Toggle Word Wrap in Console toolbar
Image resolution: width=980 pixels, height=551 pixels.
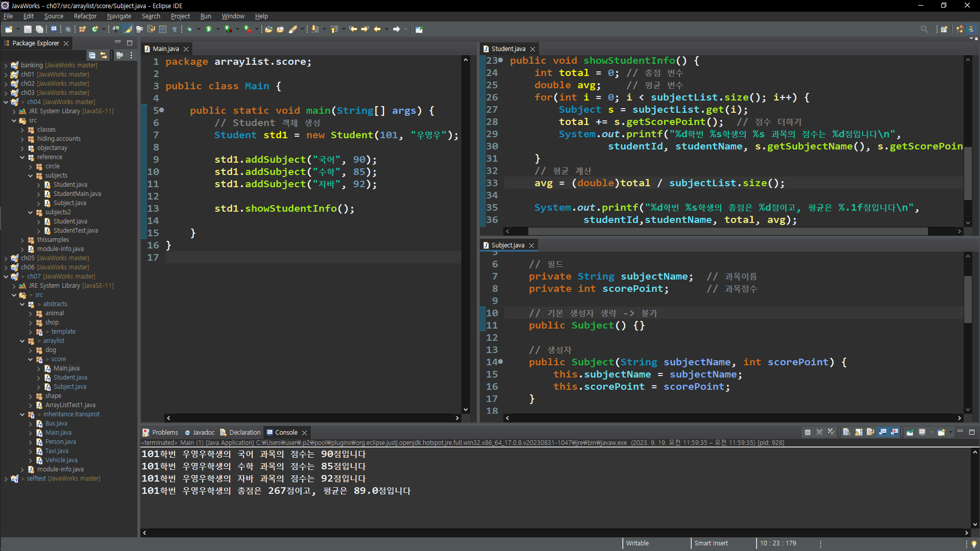[870, 432]
